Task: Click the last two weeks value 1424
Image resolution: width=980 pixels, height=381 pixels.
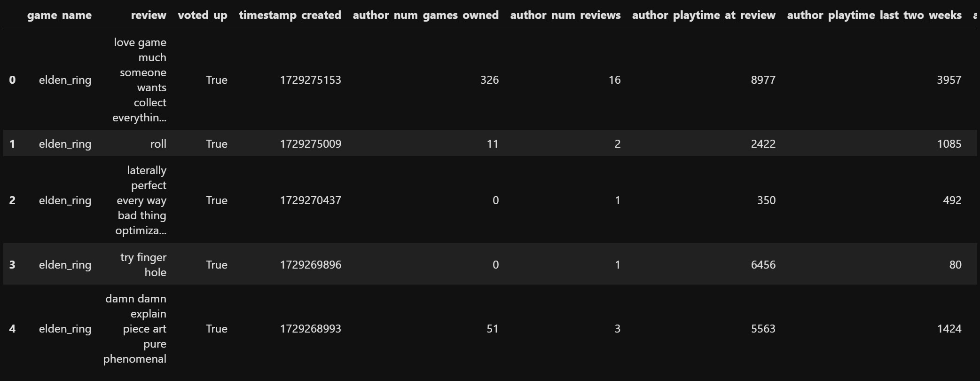Action: click(949, 329)
